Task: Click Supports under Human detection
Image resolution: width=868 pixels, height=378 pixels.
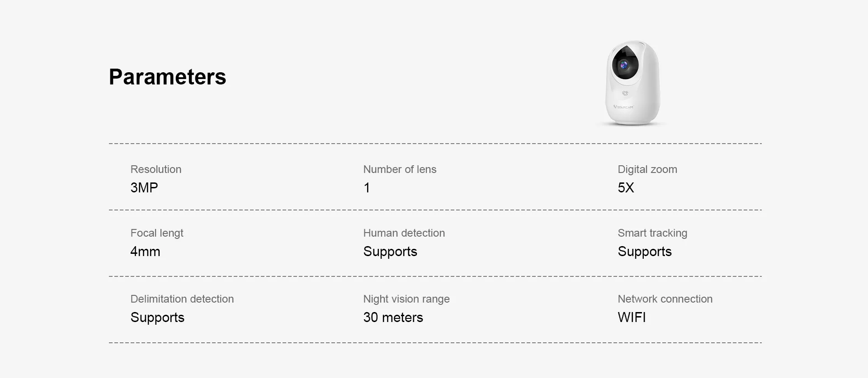Action: point(390,252)
